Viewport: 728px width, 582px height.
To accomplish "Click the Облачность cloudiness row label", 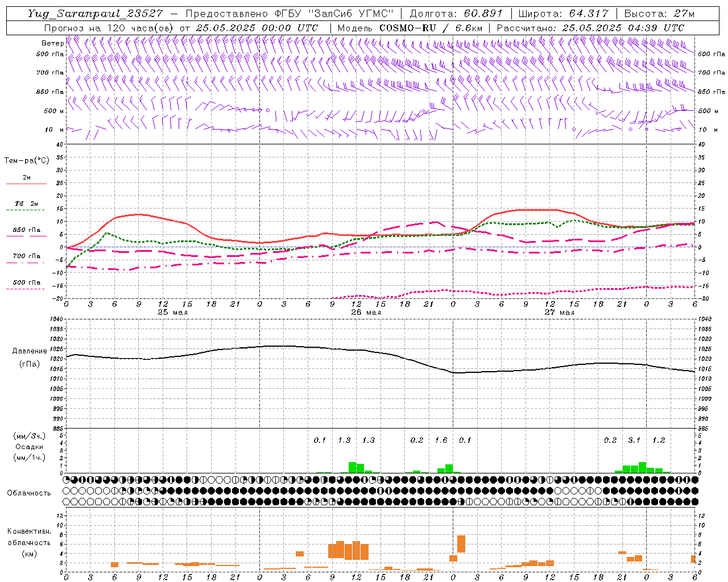I will pos(29,493).
